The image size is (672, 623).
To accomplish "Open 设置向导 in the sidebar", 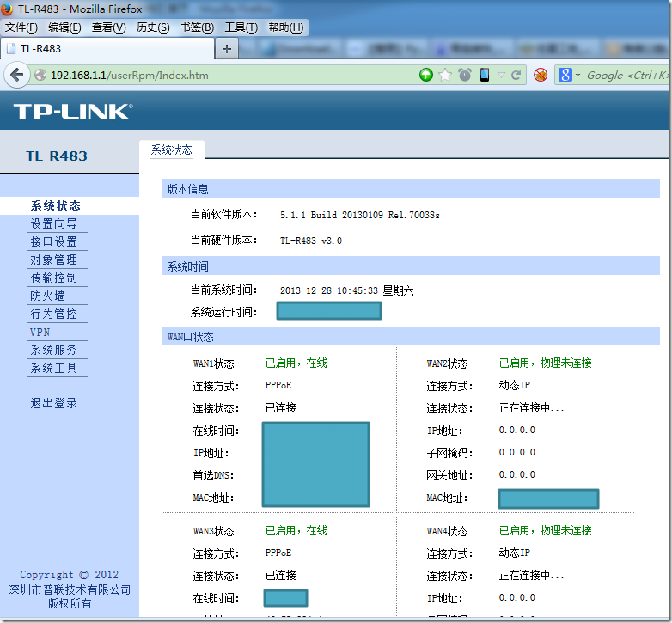I will point(54,223).
